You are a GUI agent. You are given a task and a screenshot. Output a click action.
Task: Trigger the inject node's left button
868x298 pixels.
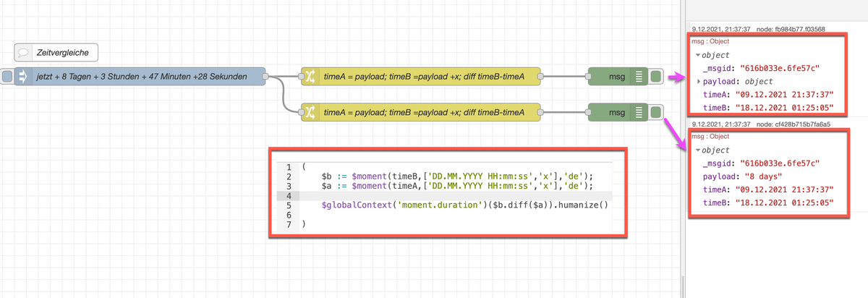[7, 76]
